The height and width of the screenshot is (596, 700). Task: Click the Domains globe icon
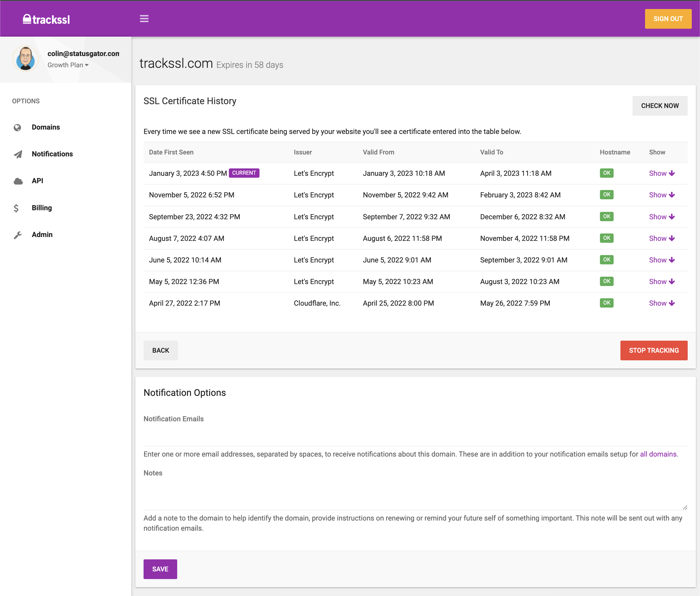[17, 127]
